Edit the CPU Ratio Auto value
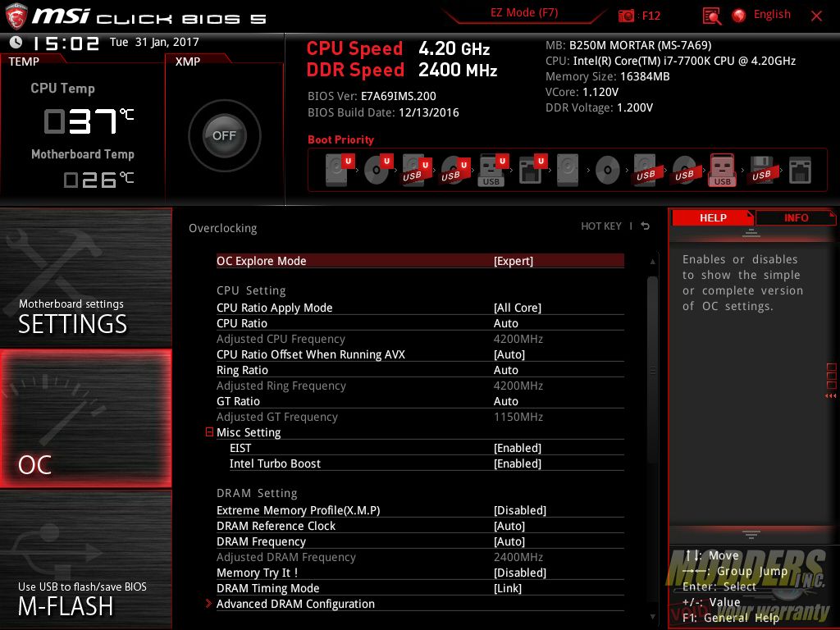This screenshot has height=630, width=840. coord(505,323)
